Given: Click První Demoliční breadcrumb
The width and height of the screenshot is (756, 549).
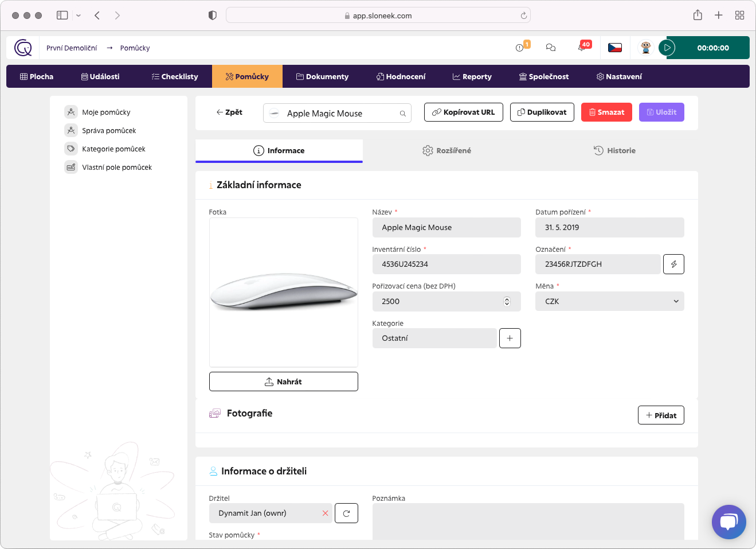Looking at the screenshot, I should (72, 48).
